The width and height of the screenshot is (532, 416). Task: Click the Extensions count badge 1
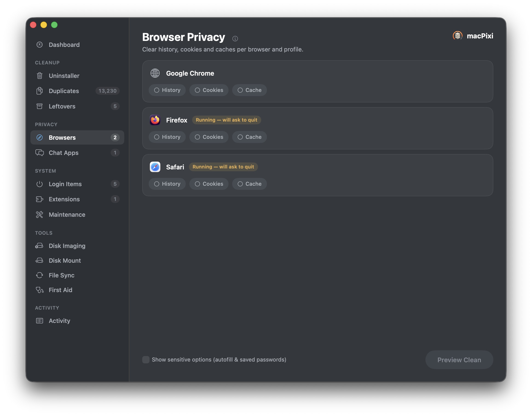115,199
